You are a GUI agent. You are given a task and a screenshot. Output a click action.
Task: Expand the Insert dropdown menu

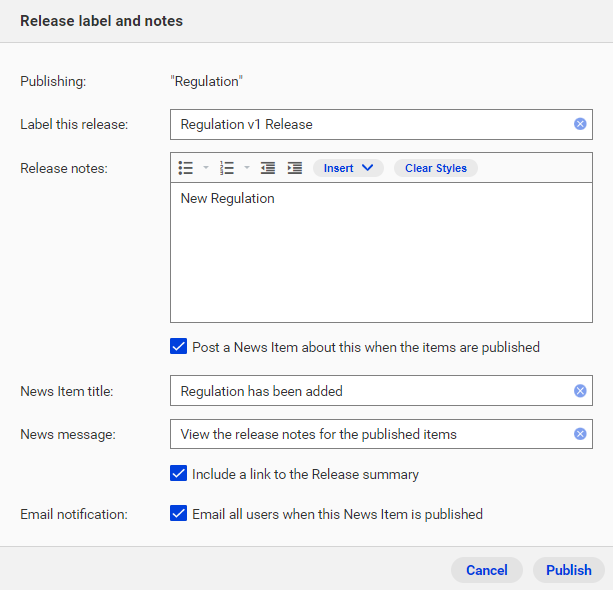[348, 169]
